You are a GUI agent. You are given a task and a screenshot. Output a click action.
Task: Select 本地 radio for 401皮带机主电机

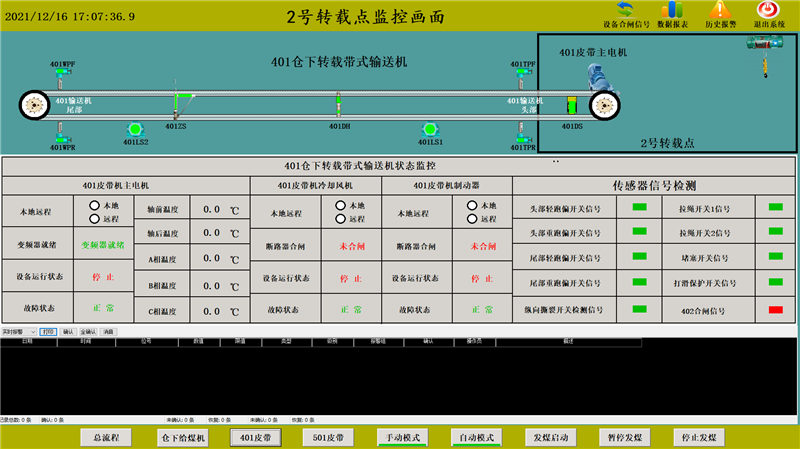click(x=94, y=205)
